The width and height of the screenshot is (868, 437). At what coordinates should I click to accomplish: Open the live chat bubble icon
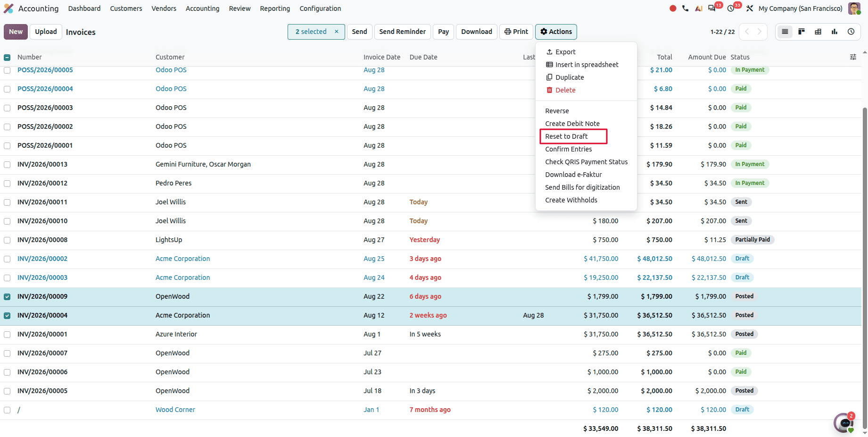pos(844,423)
